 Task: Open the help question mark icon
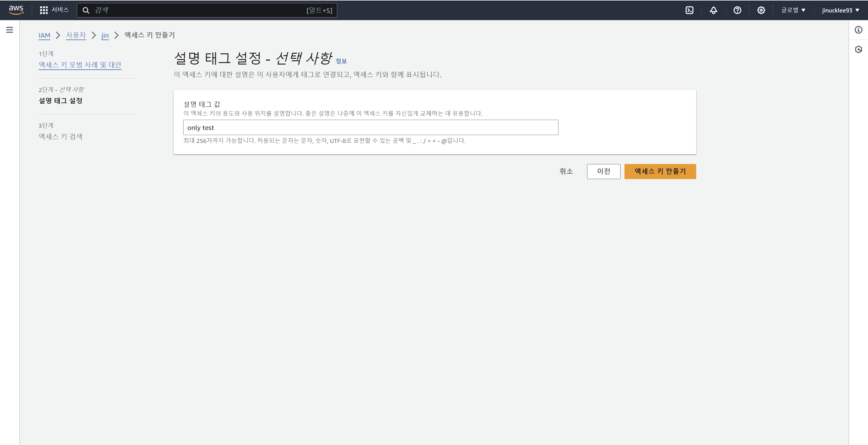[x=737, y=11]
